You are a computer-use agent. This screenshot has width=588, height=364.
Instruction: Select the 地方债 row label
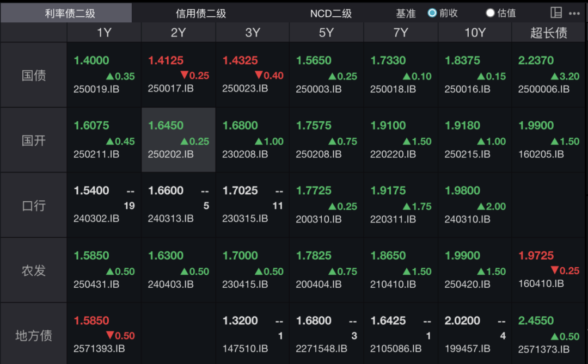[x=34, y=335]
